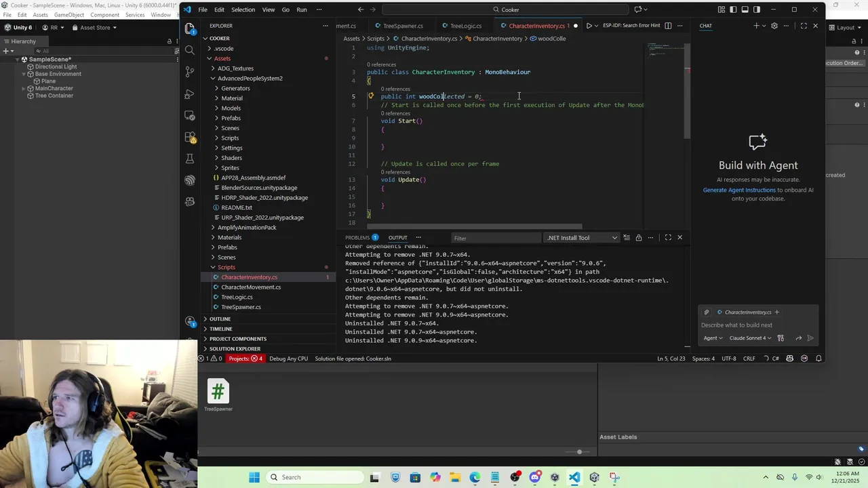
Task: Open the Accounts icon in activity bar
Action: [x=190, y=321]
